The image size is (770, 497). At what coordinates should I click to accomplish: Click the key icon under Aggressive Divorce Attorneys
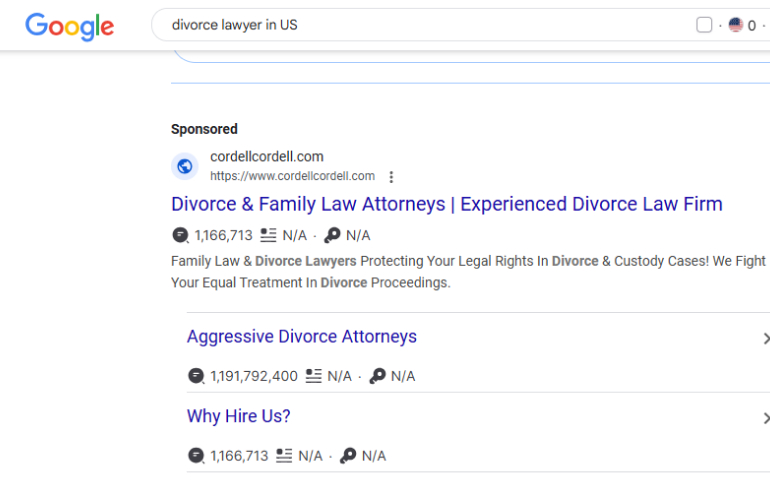click(x=378, y=376)
